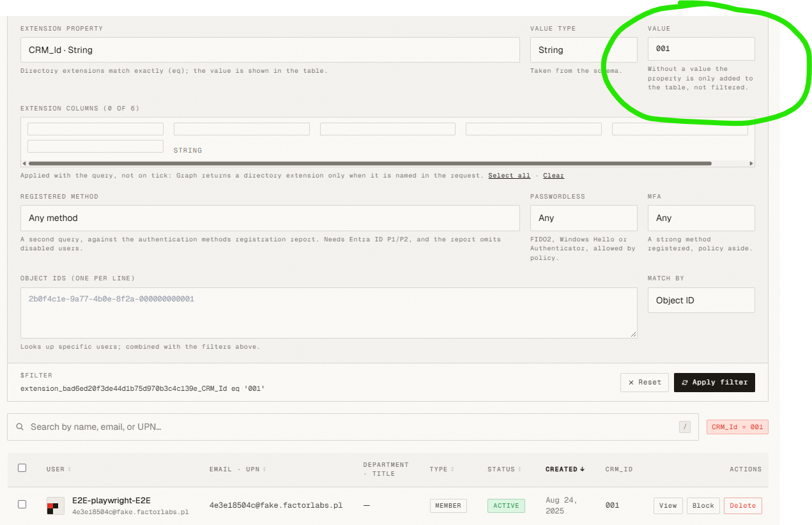Sort by the USER column
This screenshot has height=525, width=812.
point(59,469)
